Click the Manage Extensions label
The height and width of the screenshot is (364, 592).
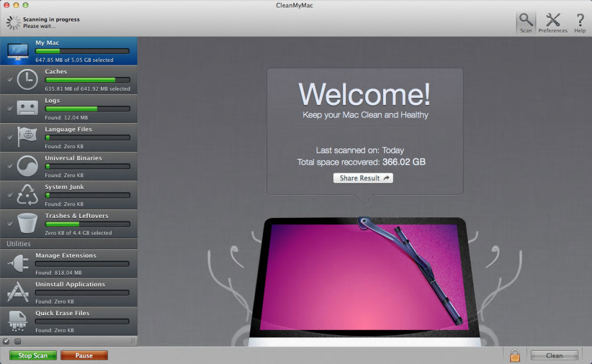[66, 256]
